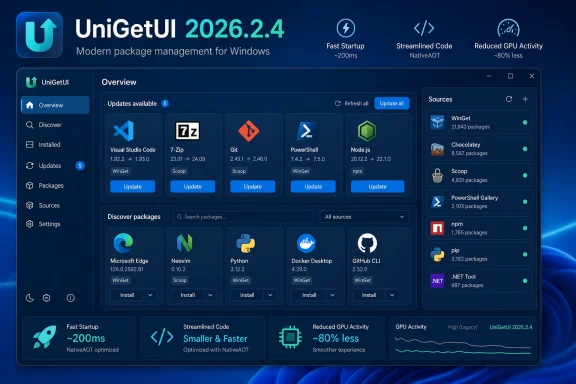Click the UniGetUI logo in sidebar header
The width and height of the screenshot is (576, 384).
[x=31, y=82]
